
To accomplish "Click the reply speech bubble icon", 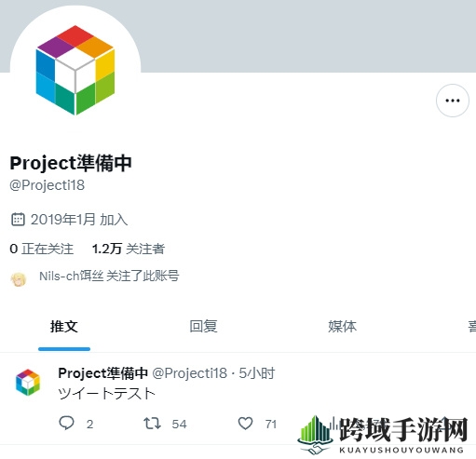I will point(67,424).
